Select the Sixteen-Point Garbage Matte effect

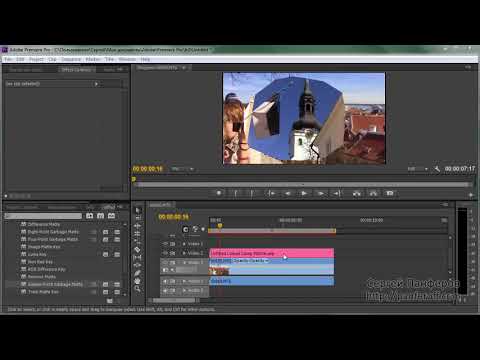(x=55, y=284)
